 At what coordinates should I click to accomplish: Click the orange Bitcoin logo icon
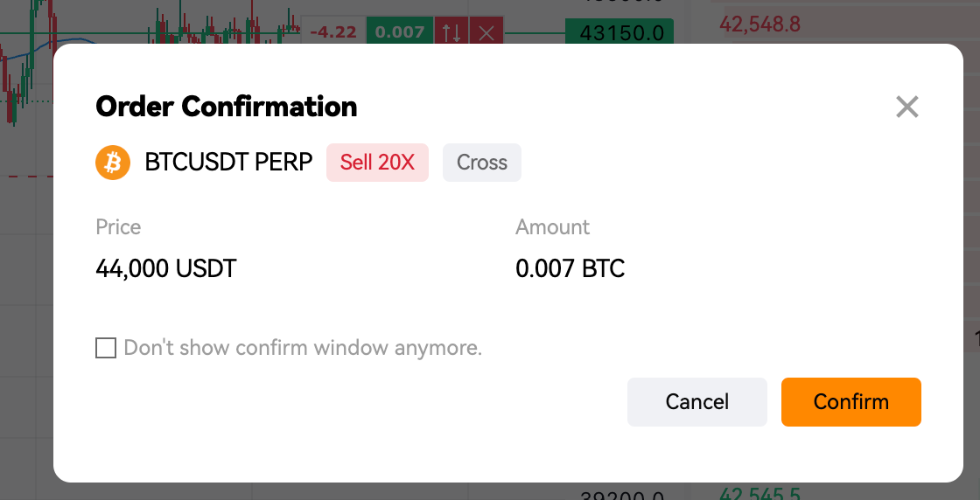[x=113, y=163]
